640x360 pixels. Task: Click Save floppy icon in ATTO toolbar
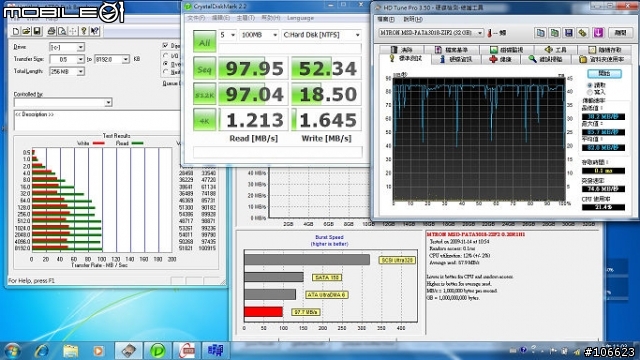pos(37,31)
